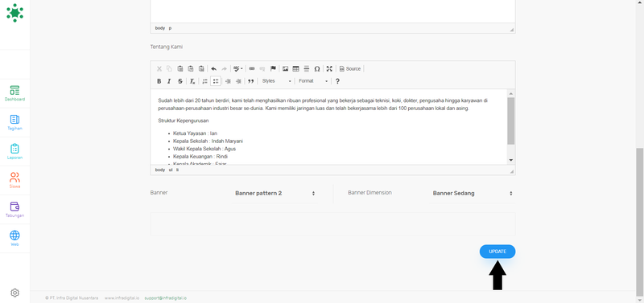644x303 pixels.
Task: Open the Web section in the sidebar
Action: click(14, 239)
